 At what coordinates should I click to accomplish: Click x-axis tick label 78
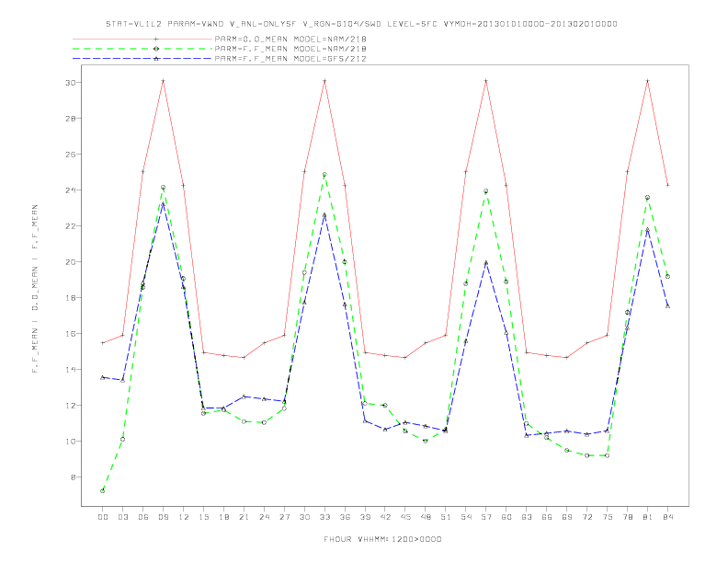tap(627, 517)
